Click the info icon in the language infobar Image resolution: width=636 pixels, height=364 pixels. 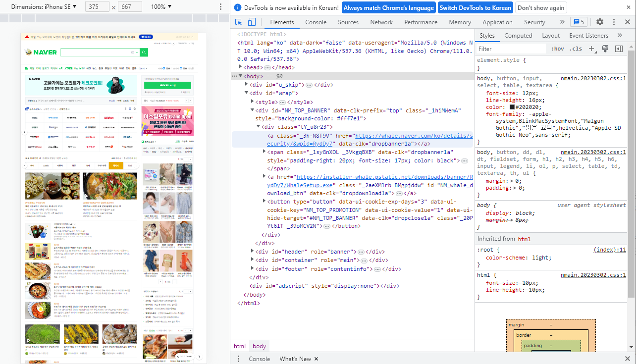coord(238,8)
